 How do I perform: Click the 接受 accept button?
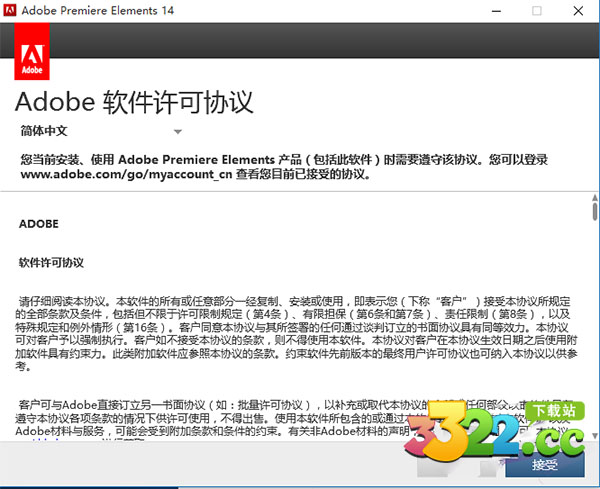545,464
